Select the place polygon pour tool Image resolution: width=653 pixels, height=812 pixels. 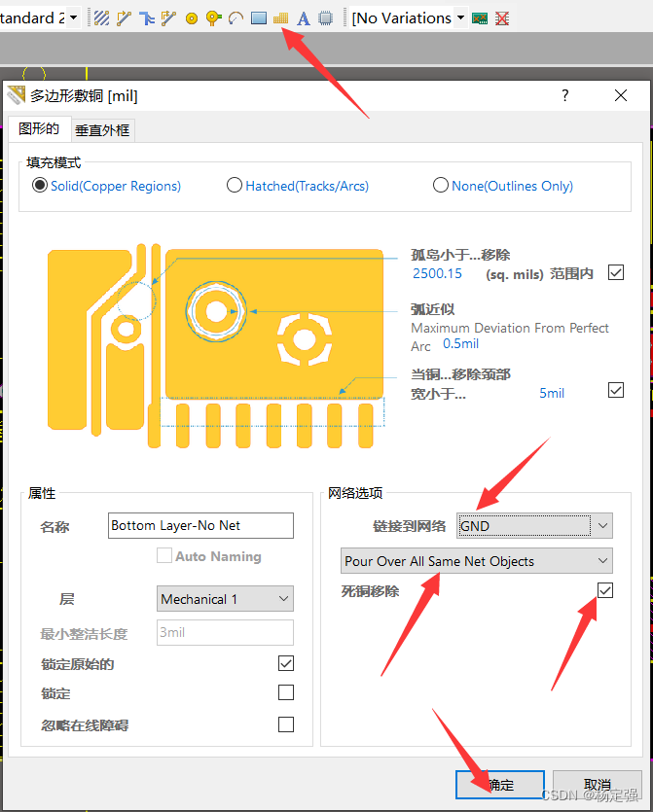[x=280, y=18]
